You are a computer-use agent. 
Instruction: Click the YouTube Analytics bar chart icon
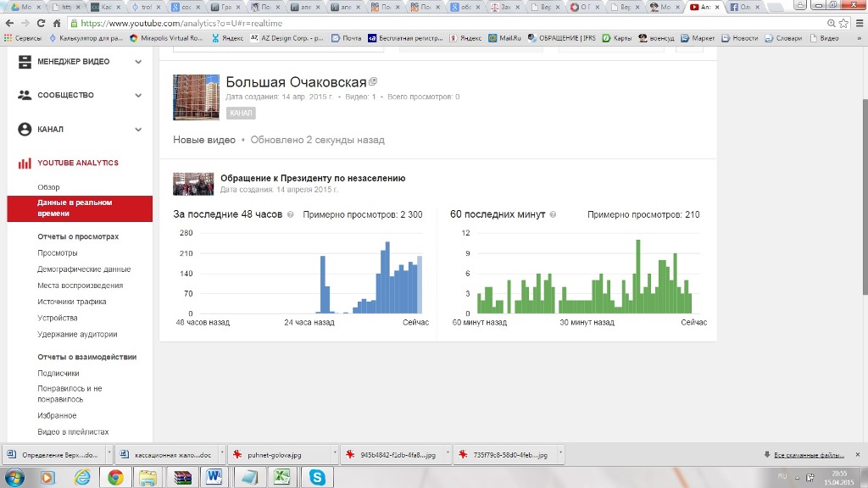(x=25, y=164)
